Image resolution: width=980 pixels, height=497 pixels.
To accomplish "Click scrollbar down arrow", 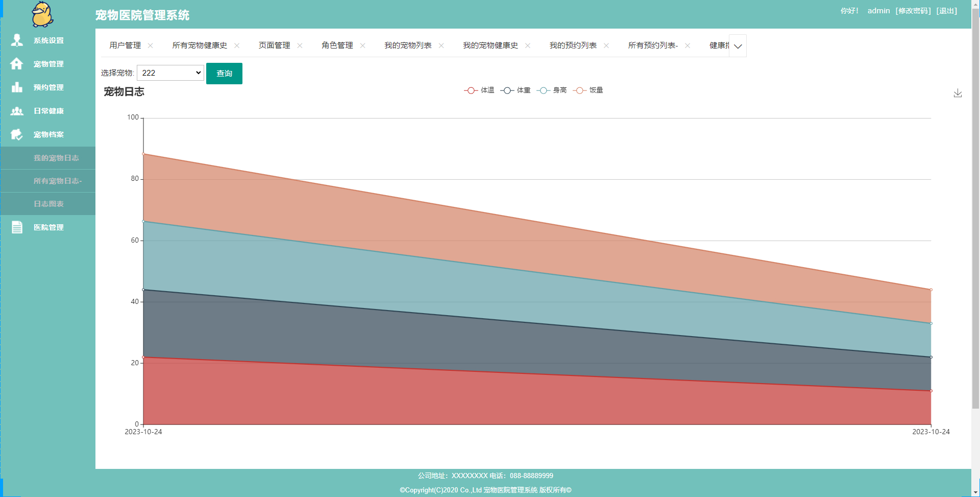I will (975, 492).
